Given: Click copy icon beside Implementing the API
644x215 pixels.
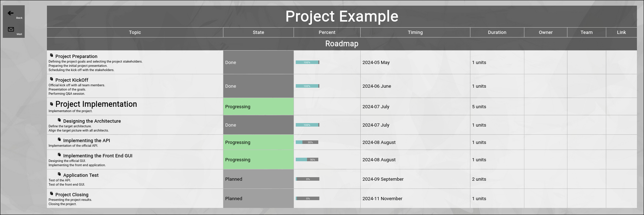Looking at the screenshot, I should coord(59,140).
